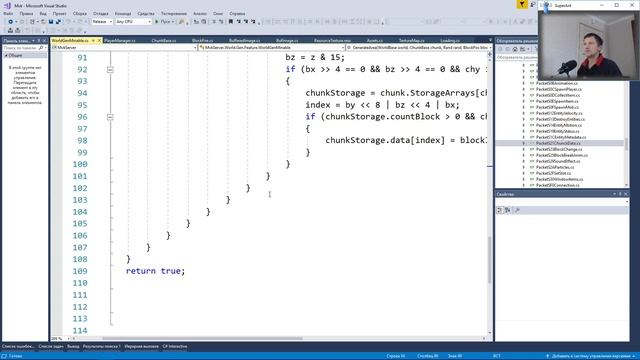Start debugging with the Пуск button

[163, 22]
